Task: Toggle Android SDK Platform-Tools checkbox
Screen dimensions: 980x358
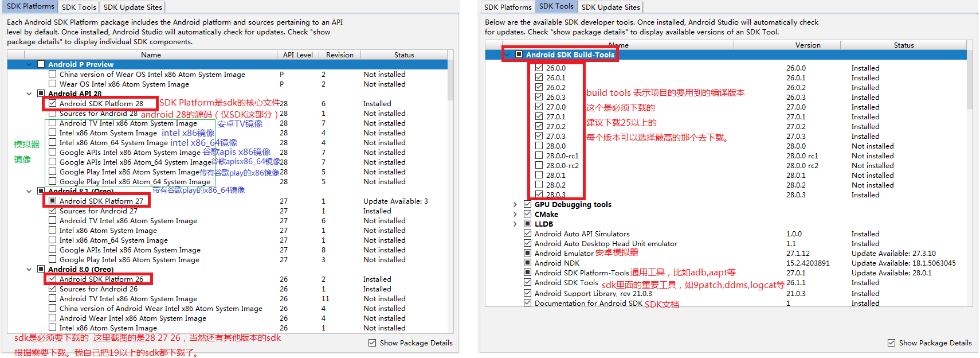Action: click(x=527, y=273)
